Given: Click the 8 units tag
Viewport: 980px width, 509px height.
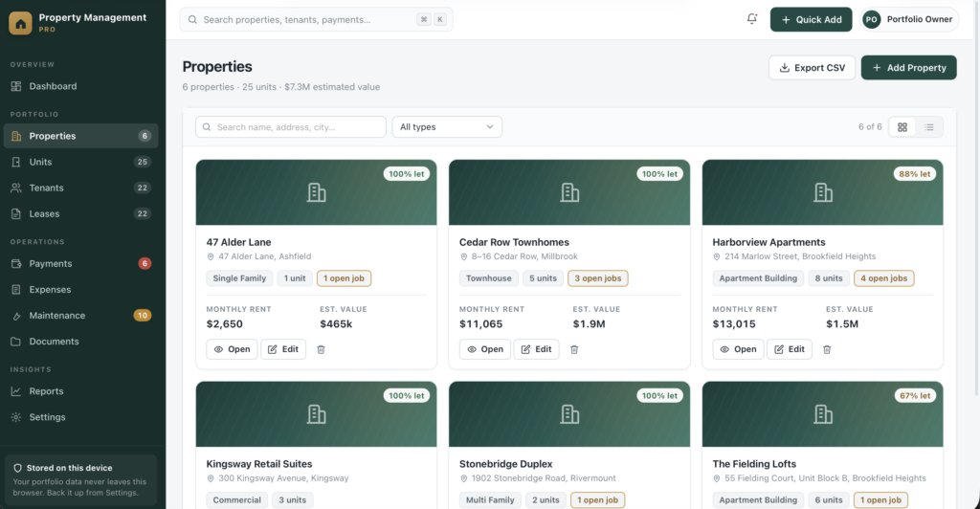Looking at the screenshot, I should point(829,278).
